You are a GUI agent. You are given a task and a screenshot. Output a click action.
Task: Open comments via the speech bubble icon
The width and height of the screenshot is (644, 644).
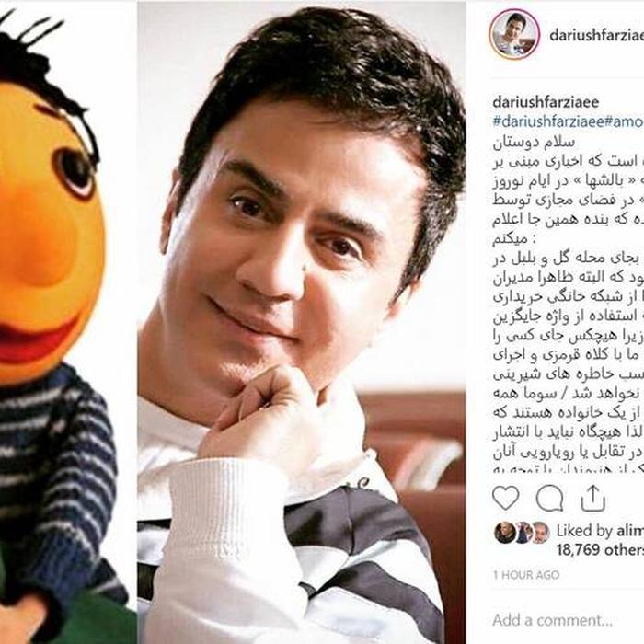pyautogui.click(x=549, y=498)
